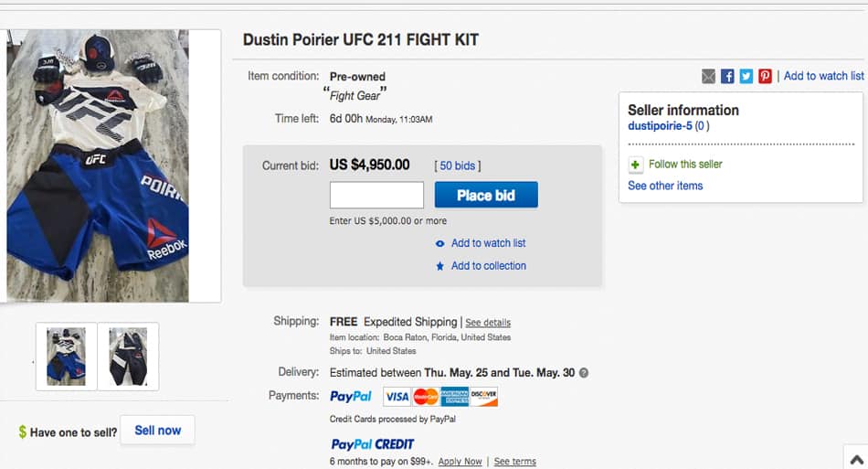Click the green plus follow seller icon
The height and width of the screenshot is (469, 868).
tap(636, 165)
